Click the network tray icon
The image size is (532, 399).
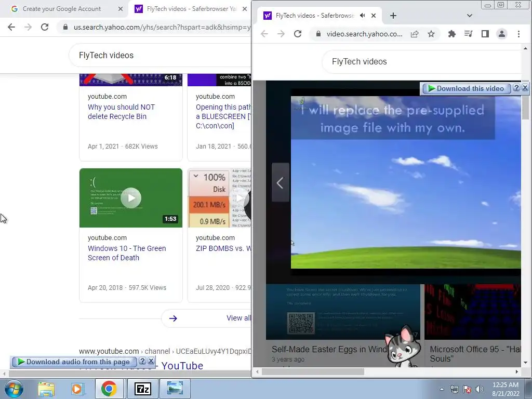coord(454,389)
